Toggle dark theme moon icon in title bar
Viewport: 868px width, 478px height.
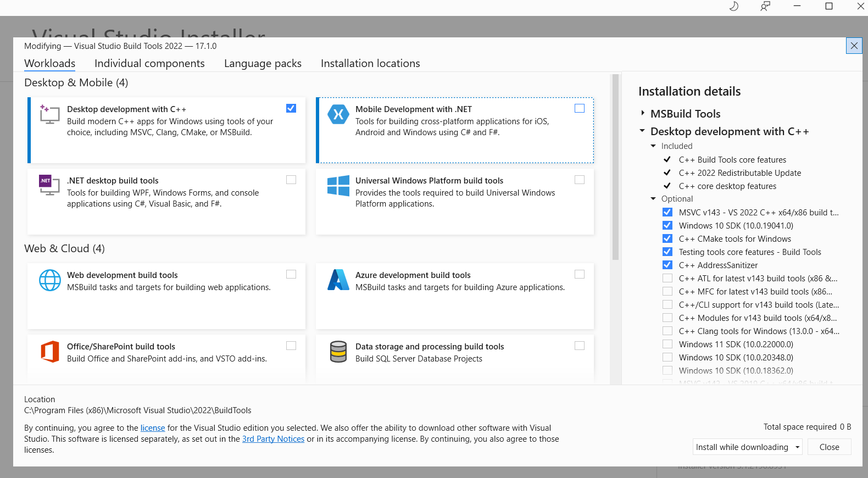tap(733, 7)
